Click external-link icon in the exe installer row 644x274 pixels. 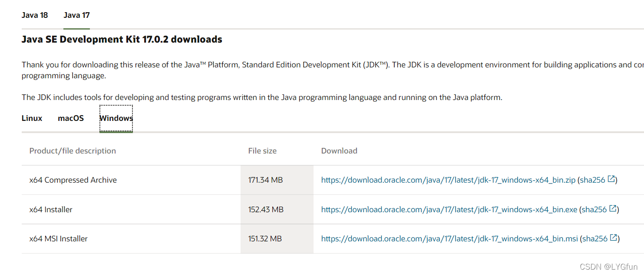tap(613, 209)
